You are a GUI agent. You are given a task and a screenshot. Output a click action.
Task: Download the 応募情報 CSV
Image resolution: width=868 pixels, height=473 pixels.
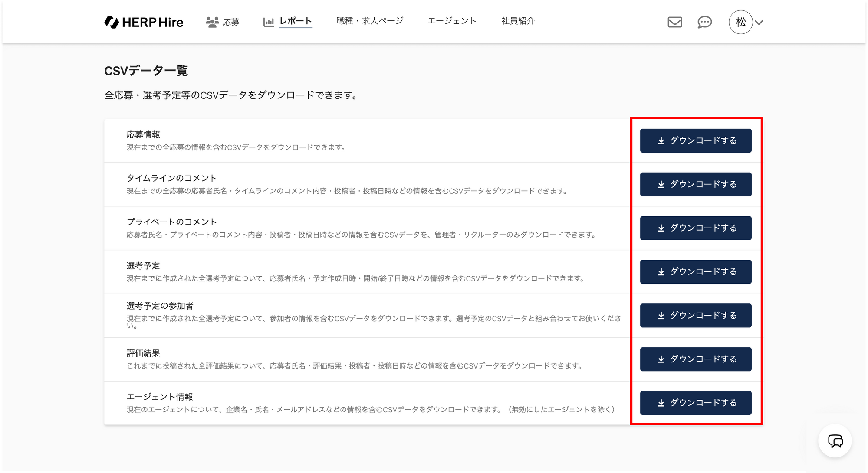[695, 140]
